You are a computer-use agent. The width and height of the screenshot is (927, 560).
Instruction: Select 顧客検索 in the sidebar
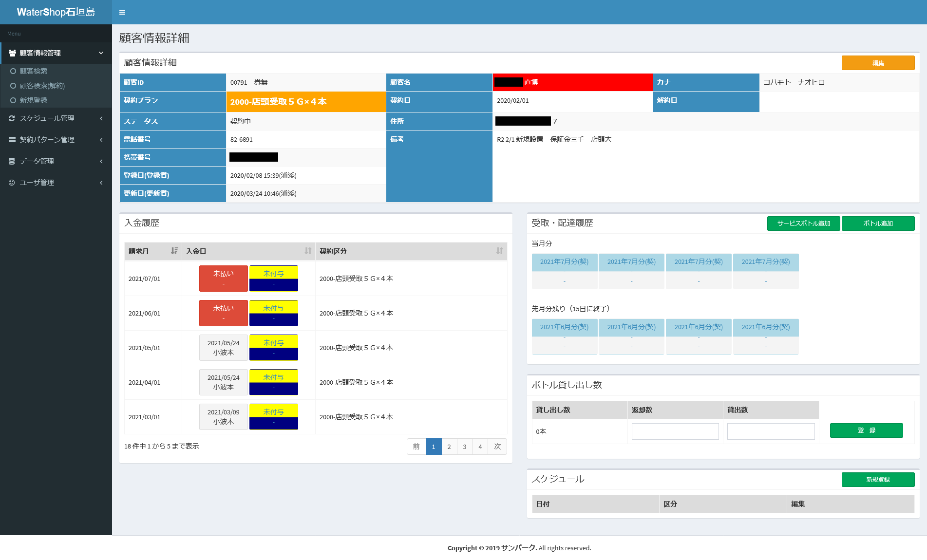coord(33,71)
